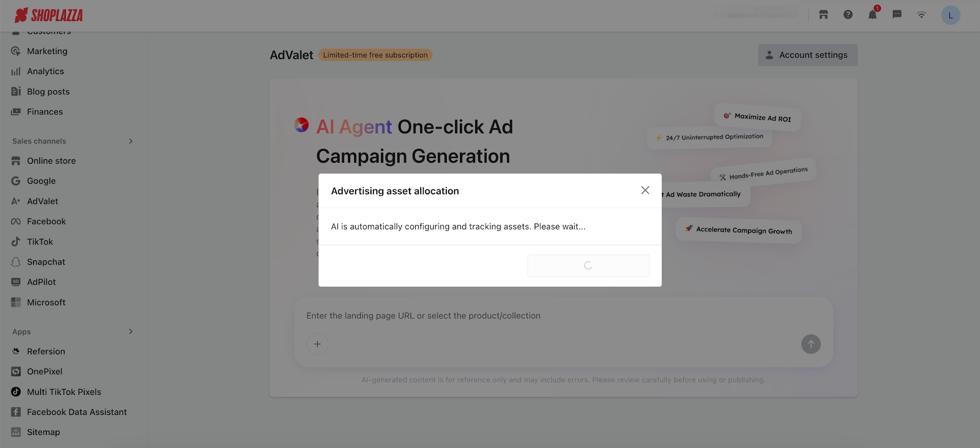Open Facebook Data Assistant app
This screenshot has height=448, width=980.
77,412
